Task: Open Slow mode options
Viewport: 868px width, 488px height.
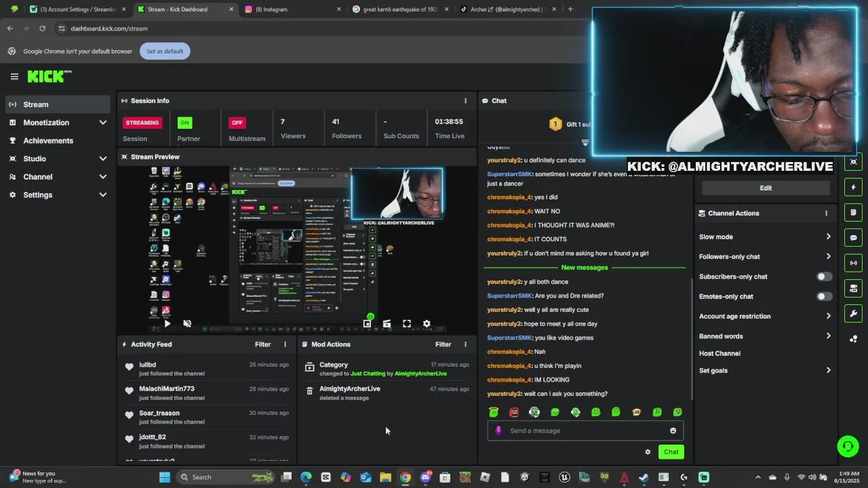Action: (765, 237)
